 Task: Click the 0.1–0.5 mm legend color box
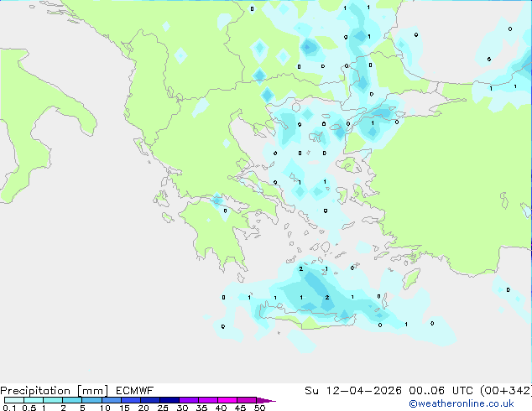tap(14, 400)
